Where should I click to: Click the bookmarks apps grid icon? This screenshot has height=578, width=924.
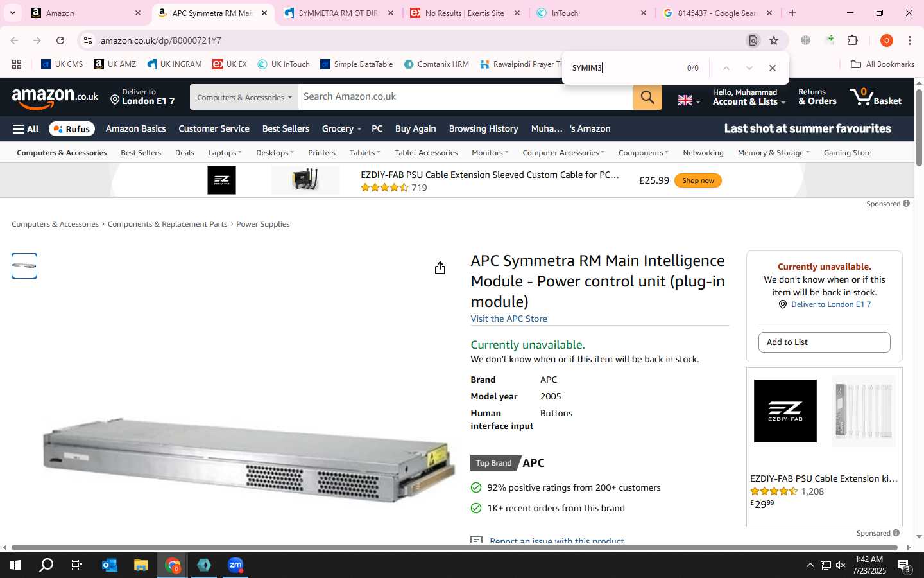(17, 64)
